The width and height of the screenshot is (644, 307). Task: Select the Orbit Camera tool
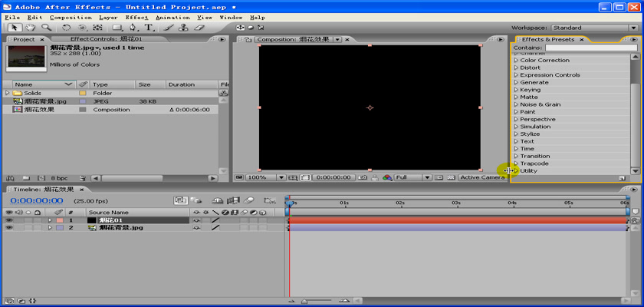pos(82,28)
